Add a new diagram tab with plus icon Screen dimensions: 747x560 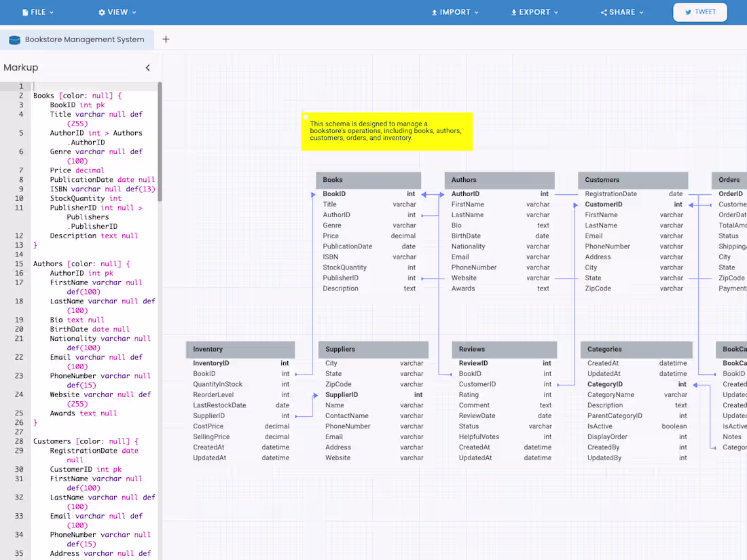(166, 39)
